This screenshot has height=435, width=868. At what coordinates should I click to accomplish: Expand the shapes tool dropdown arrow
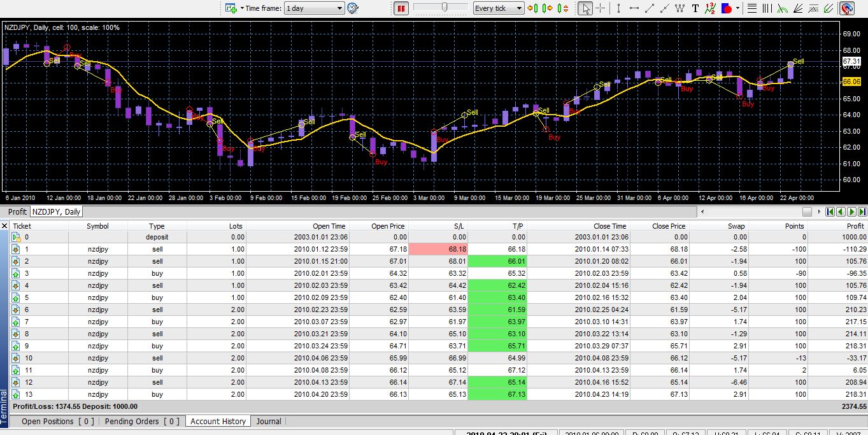737,8
